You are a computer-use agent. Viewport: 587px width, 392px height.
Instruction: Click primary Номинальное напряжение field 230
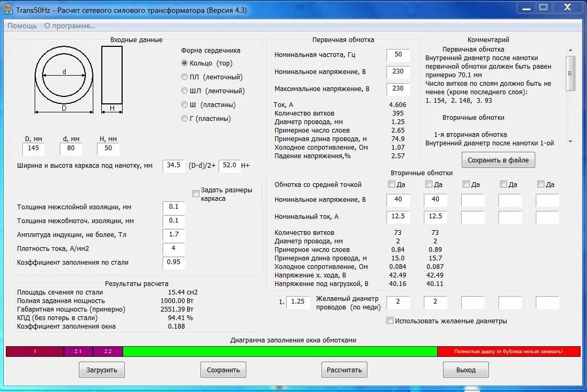coord(398,72)
